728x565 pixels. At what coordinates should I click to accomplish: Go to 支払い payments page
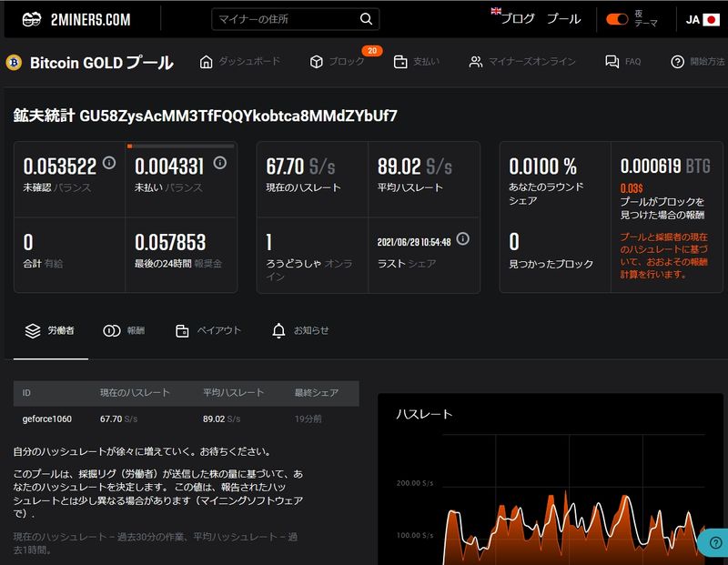point(416,62)
